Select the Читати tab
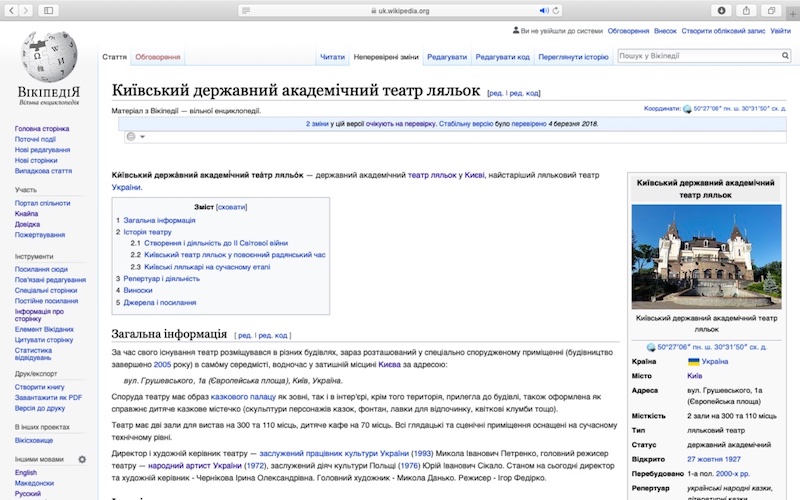Viewport: 800px width, 500px height. (x=332, y=57)
